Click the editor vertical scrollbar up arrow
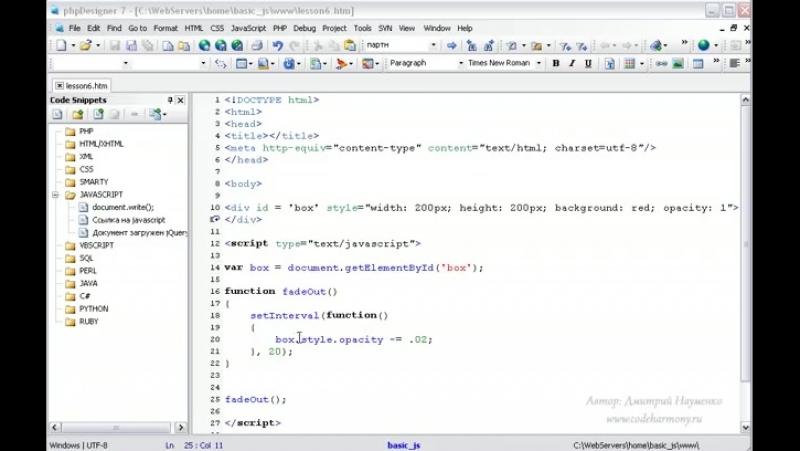Image resolution: width=800 pixels, height=451 pixels. [x=745, y=100]
